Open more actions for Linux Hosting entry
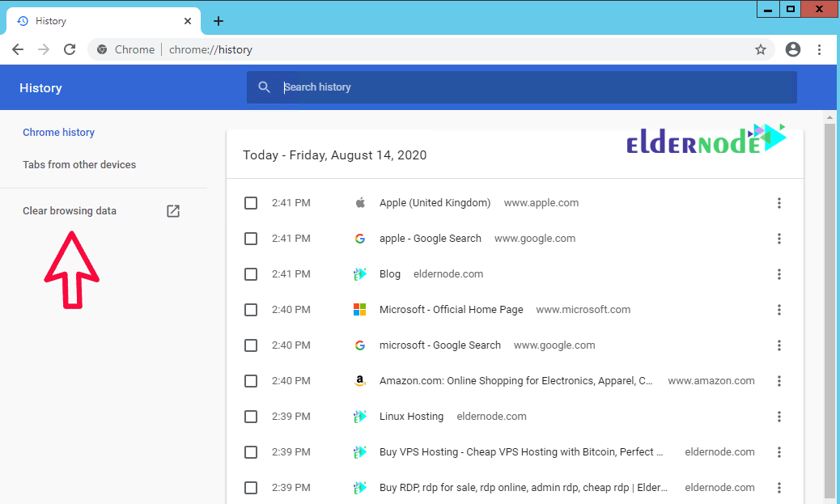Screen dimensions: 840x504 779,417
